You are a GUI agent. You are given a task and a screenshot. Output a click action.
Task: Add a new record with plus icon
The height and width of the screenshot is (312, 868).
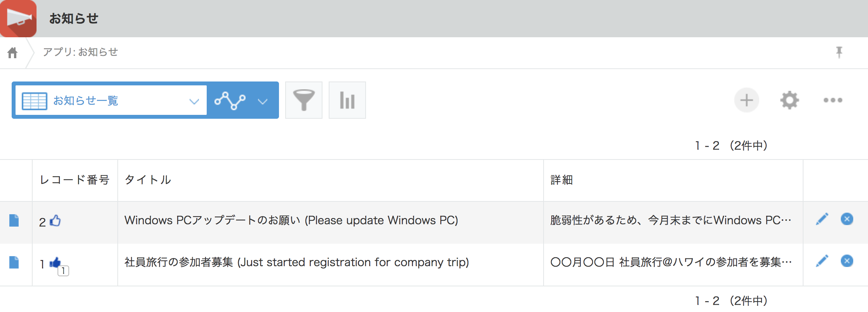tap(746, 100)
